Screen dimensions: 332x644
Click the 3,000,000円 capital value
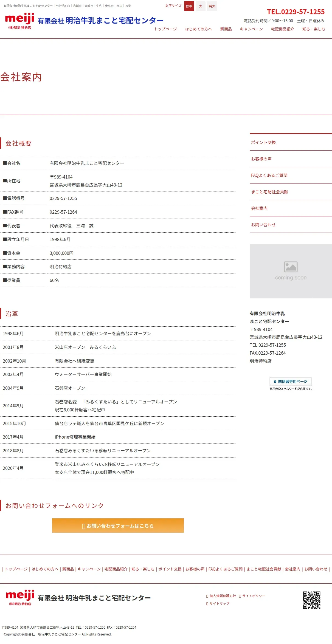click(61, 253)
